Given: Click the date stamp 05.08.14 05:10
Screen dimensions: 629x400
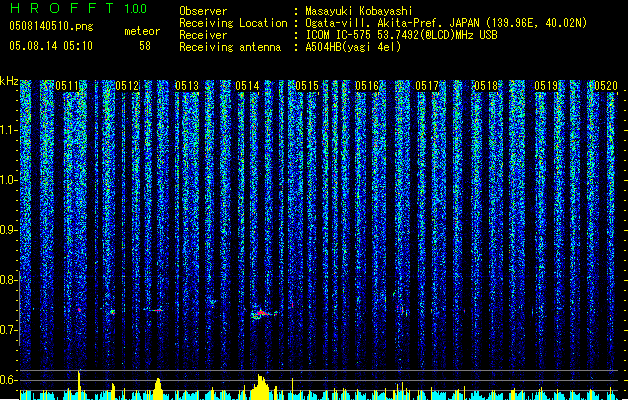Looking at the screenshot, I should [51, 46].
